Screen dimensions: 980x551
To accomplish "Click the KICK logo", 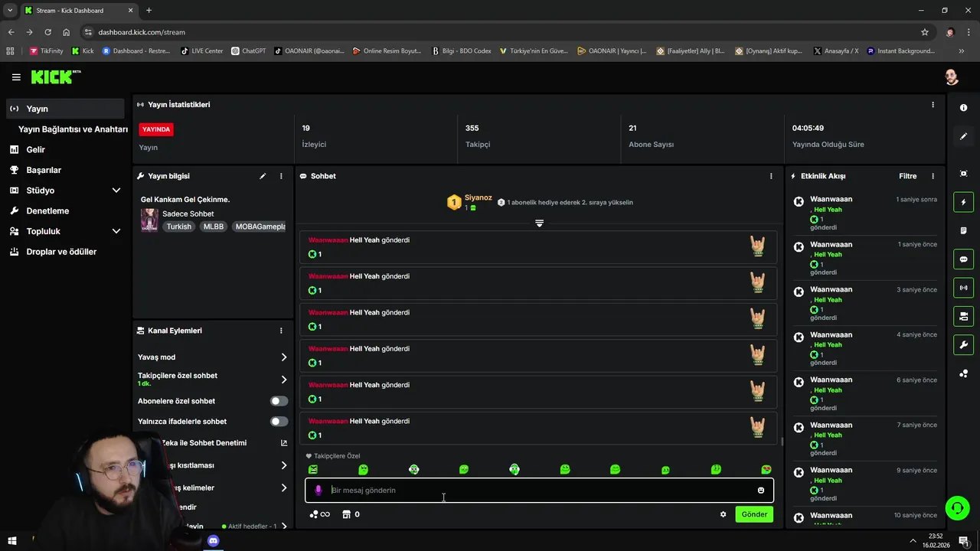I will (55, 77).
